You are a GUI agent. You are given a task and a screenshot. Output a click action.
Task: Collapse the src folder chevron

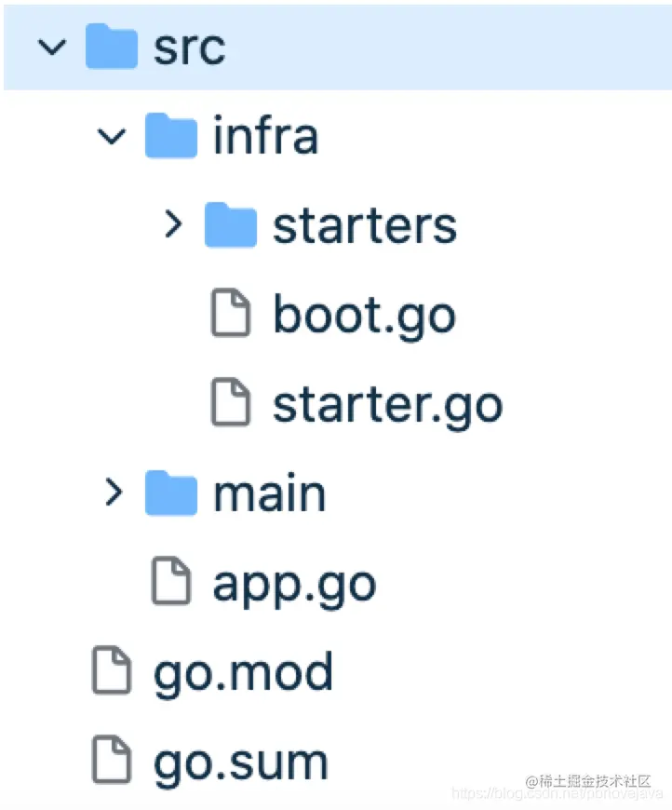pos(52,47)
